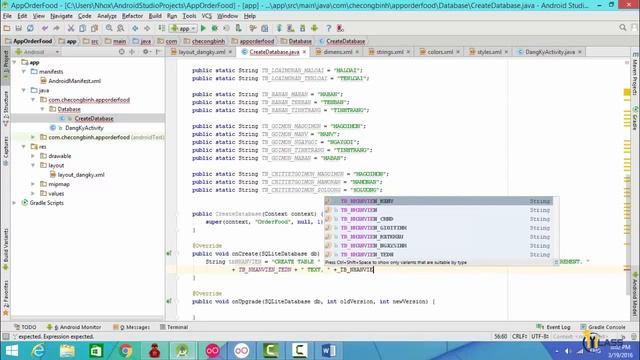Expand Gradle Scripts node

click(x=15, y=203)
